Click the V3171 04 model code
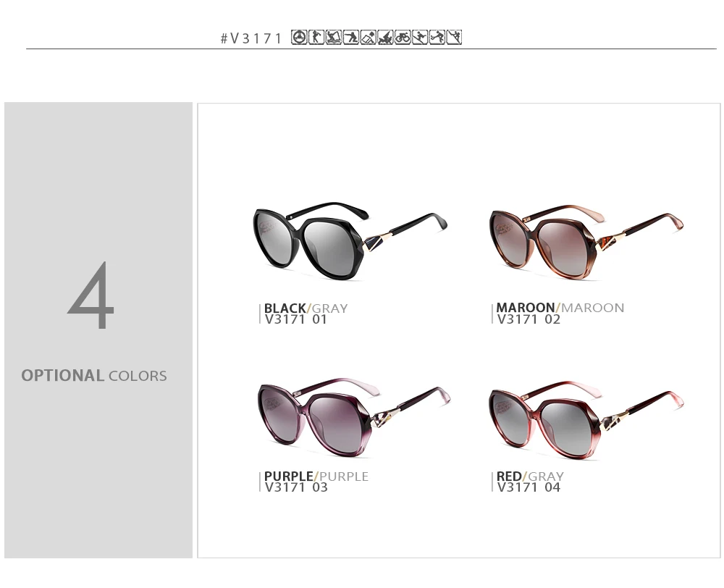Screen dimensions: 724x588 [529, 487]
